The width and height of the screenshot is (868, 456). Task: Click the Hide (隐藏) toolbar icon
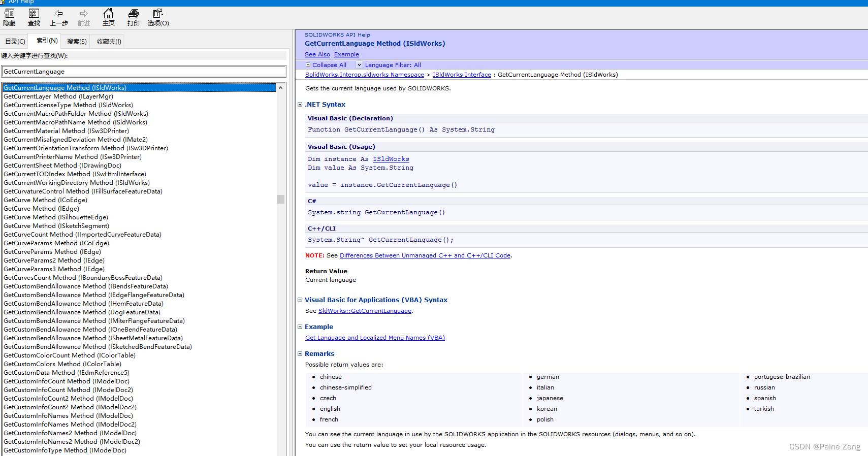coord(9,17)
